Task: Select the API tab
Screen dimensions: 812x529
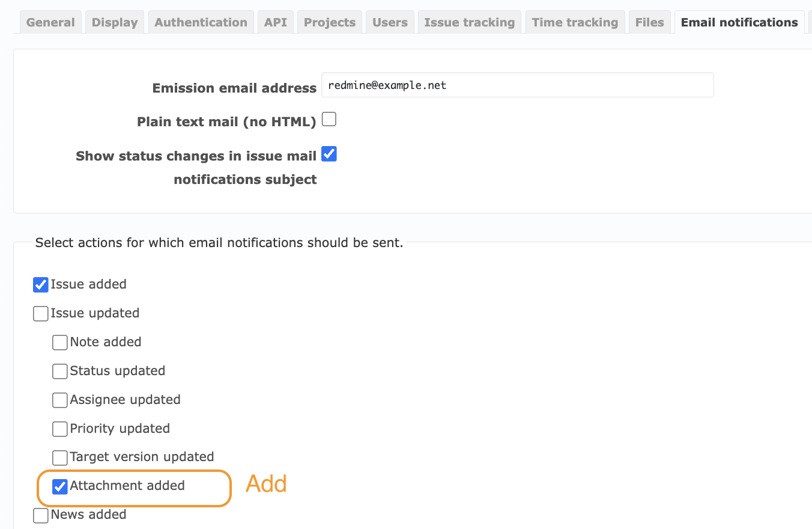Action: coord(276,22)
